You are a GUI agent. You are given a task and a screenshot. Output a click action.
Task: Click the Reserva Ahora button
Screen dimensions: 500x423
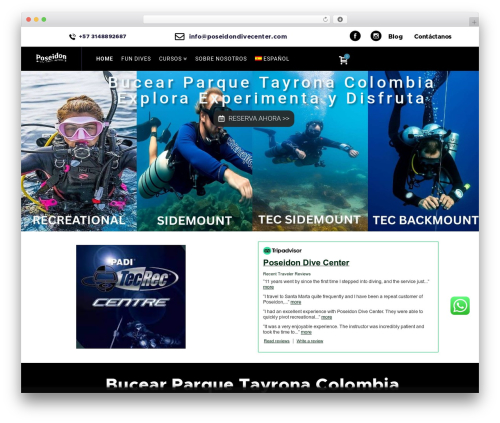[x=254, y=119]
